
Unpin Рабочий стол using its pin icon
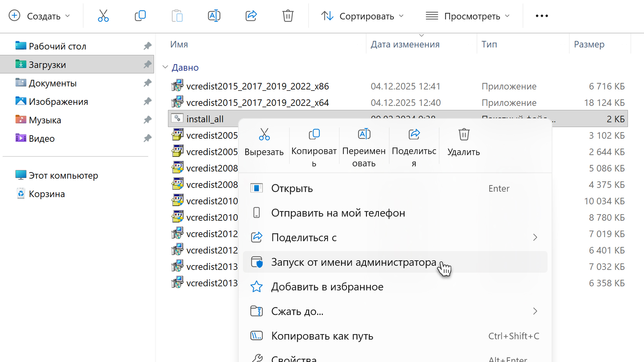[x=147, y=46]
